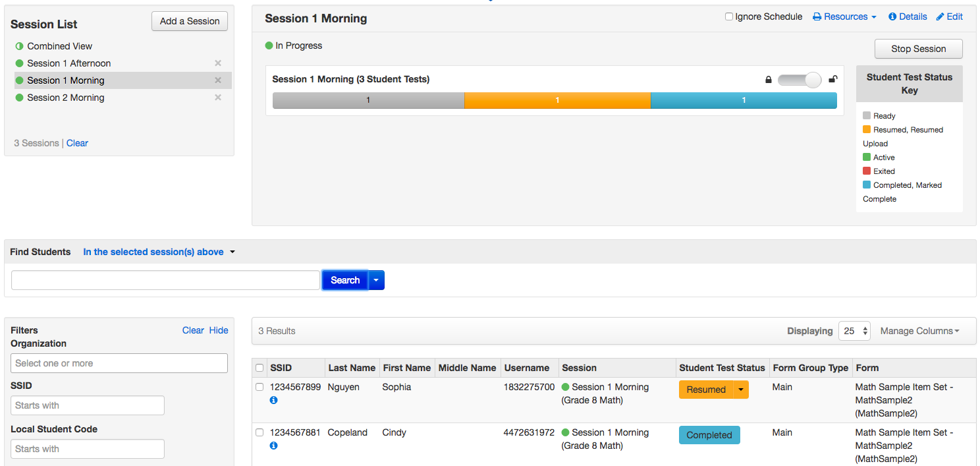Remove Session 1 Afternoon using its X icon
This screenshot has width=980, height=466.
tap(218, 63)
